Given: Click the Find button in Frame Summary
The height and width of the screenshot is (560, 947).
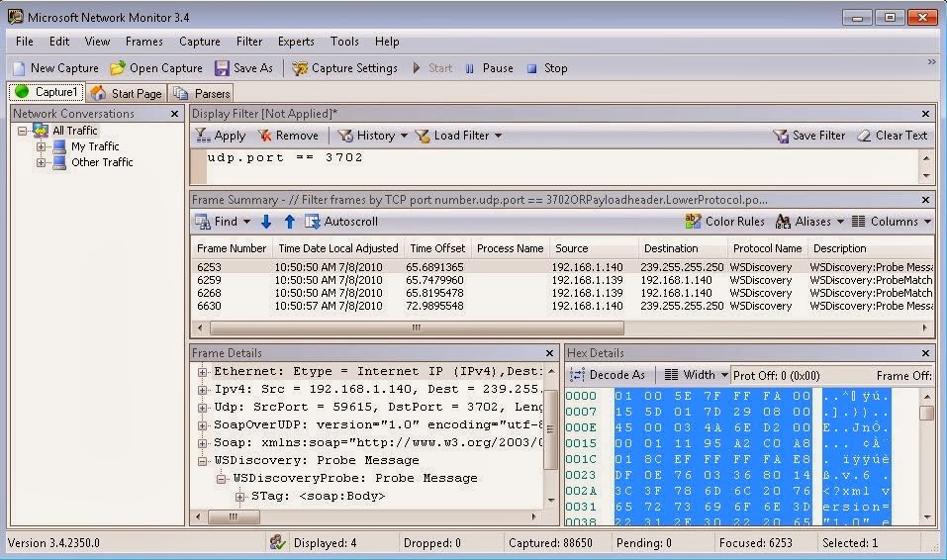Looking at the screenshot, I should (x=216, y=222).
